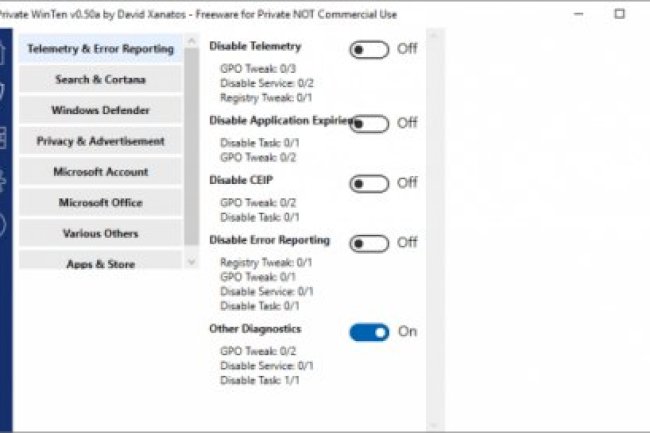Viewport: 650px width, 433px height.
Task: Open the Microsoft Account category
Action: pyautogui.click(x=100, y=172)
